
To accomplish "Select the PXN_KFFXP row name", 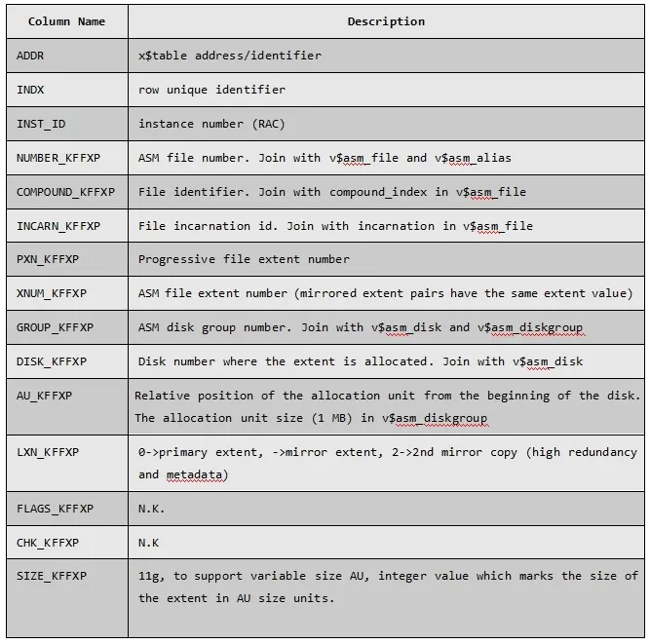I will click(48, 259).
